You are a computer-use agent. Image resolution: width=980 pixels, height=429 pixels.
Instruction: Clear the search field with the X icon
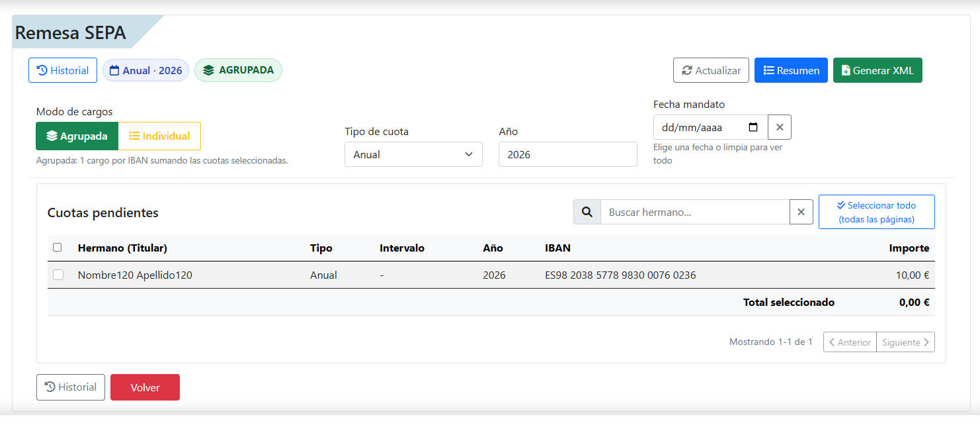(x=801, y=212)
